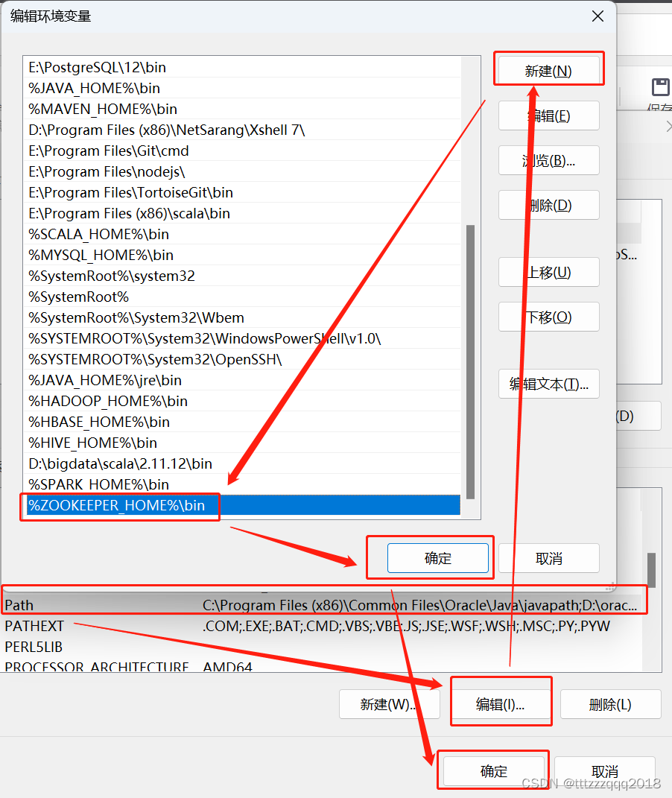Click the path list vertical scrollbar thumb
672x798 pixels.
tap(471, 362)
